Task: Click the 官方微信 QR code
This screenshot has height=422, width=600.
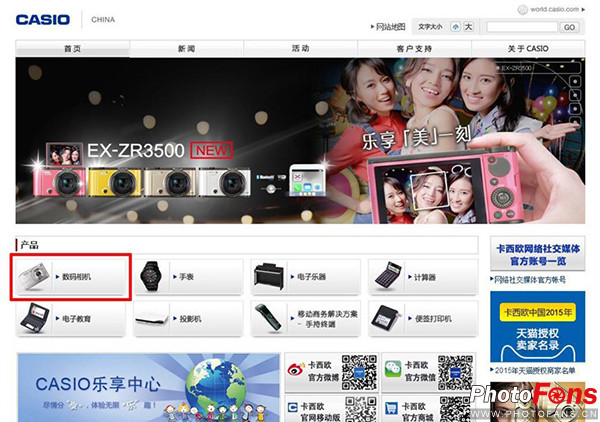Action: tap(456, 372)
